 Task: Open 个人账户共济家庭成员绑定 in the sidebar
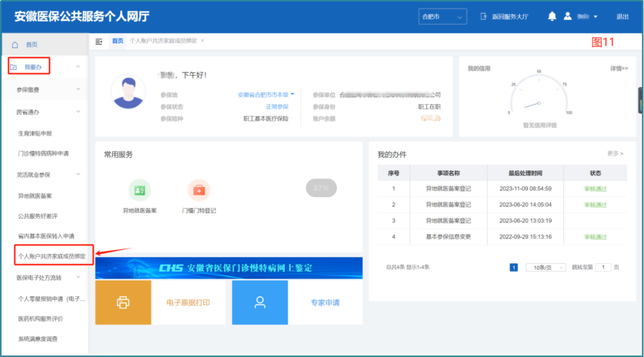[52, 256]
